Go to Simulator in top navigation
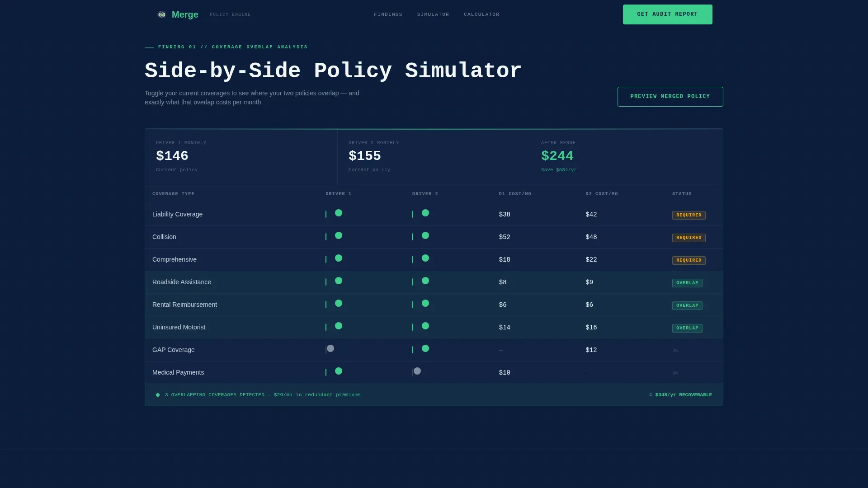Viewport: 868px width, 488px height. [x=433, y=14]
